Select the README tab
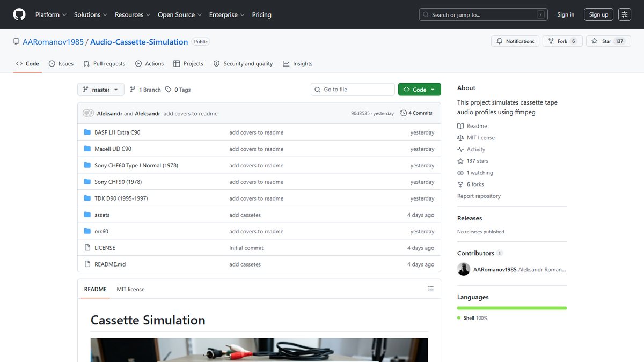The width and height of the screenshot is (644, 362). pyautogui.click(x=96, y=289)
